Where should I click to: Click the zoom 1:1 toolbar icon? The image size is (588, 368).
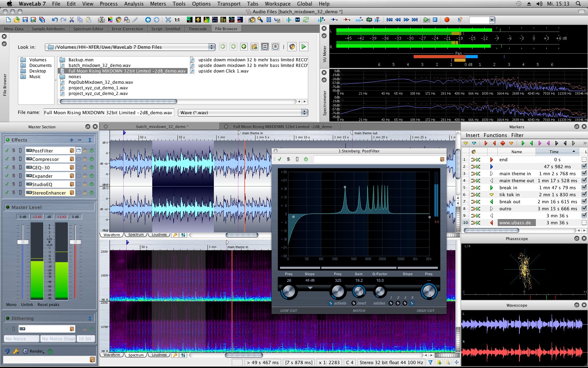177,20
